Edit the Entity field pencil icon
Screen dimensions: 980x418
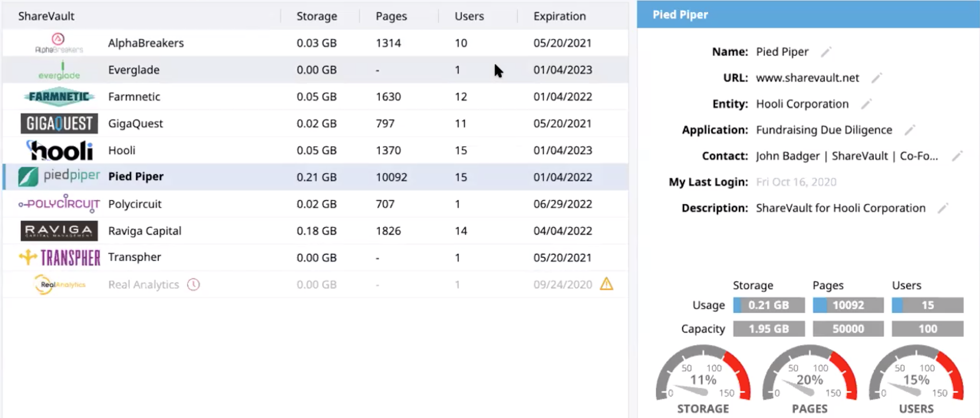pos(866,104)
